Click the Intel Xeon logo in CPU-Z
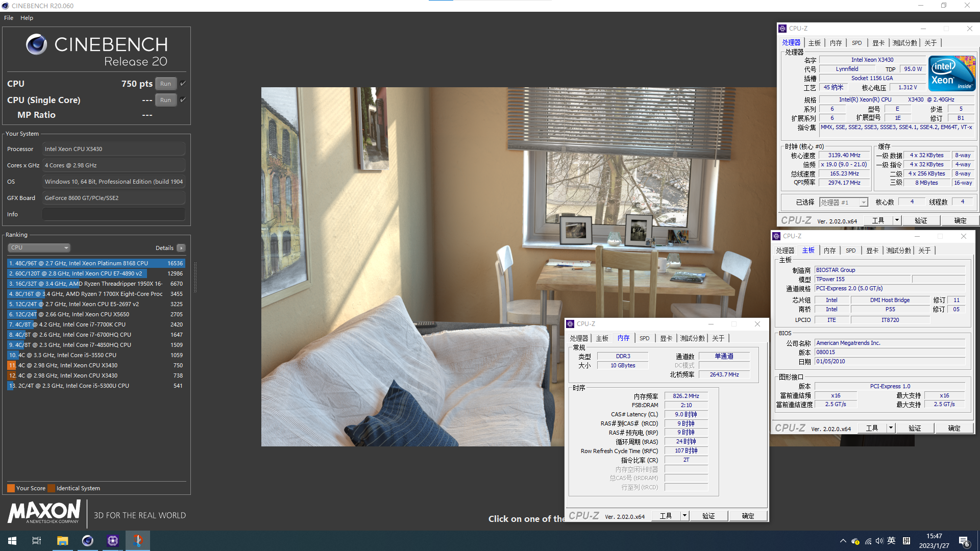 click(x=952, y=73)
